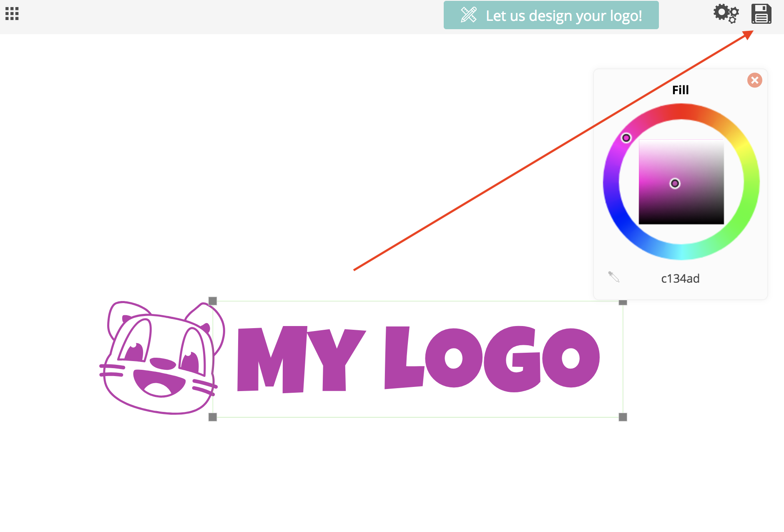Click the bottom-left resize handle of text box
784x532 pixels.
(x=213, y=417)
